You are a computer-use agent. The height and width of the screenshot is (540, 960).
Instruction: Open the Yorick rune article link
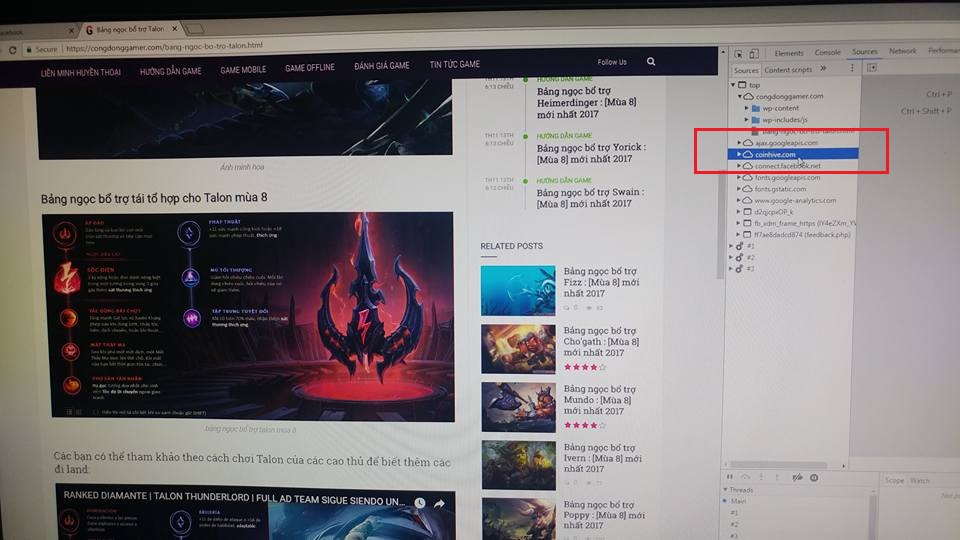[x=591, y=153]
